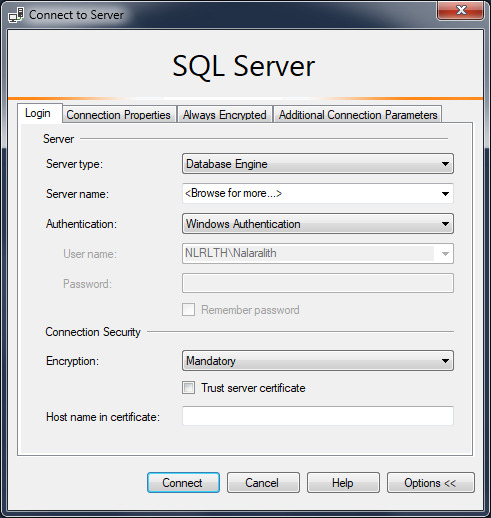The width and height of the screenshot is (491, 518).
Task: Open the Database Engine server type combo
Action: pyautogui.click(x=318, y=164)
